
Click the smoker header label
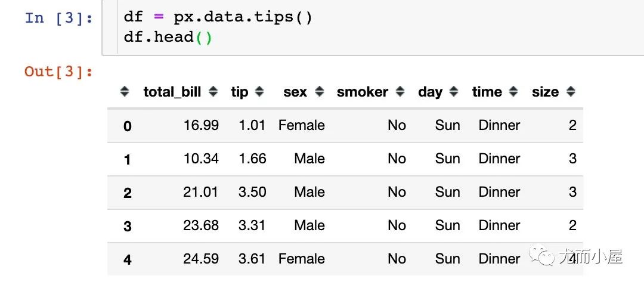click(362, 92)
